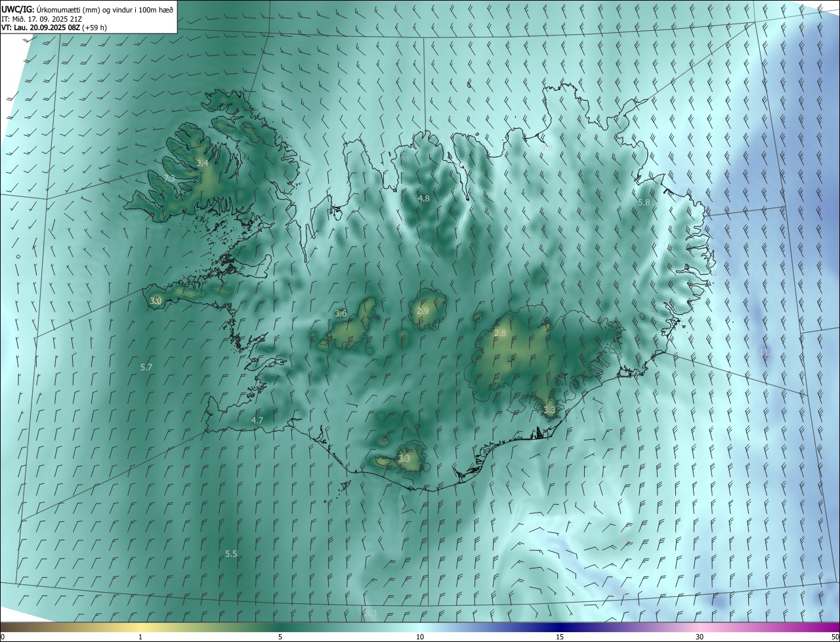Viewport: 840px width, 642px height.
Task: Click the '3.0' value on the western peninsula
Action: coord(156,301)
